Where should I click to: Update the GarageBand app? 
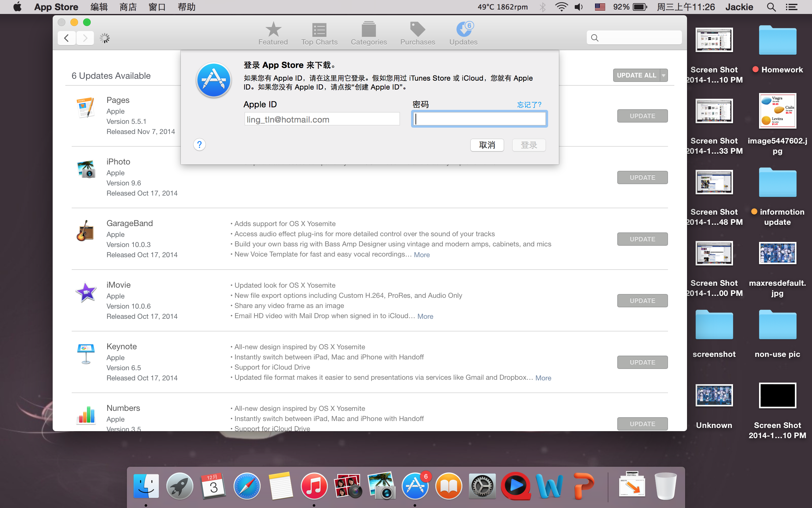pos(642,239)
